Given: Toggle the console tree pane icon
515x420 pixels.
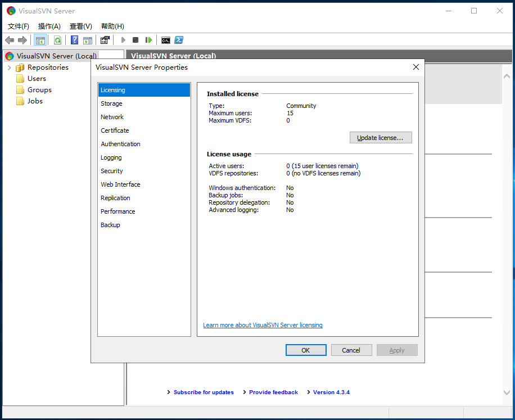Looking at the screenshot, I should 40,40.
